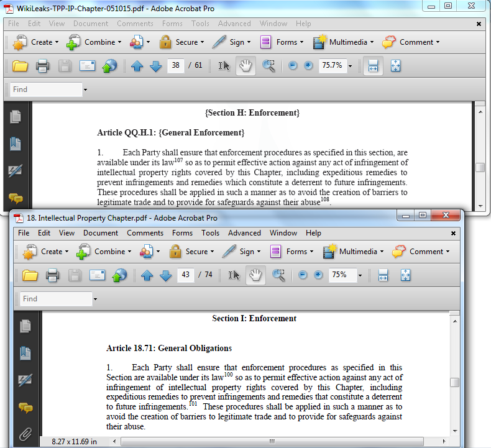Click Forms button in Intellectual Property toolbar
Viewport: 491px width, 448px height.
click(291, 252)
